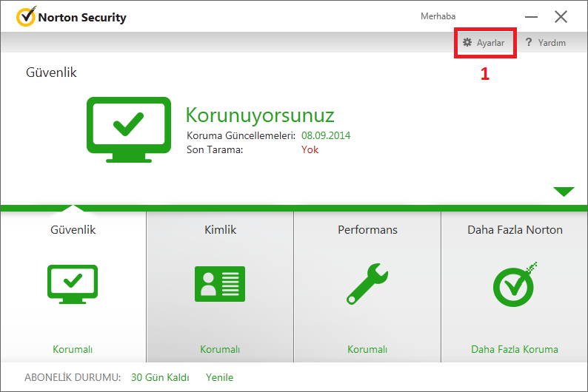Image resolution: width=588 pixels, height=392 pixels.
Task: Select the Kimlik ID card icon
Action: (220, 284)
